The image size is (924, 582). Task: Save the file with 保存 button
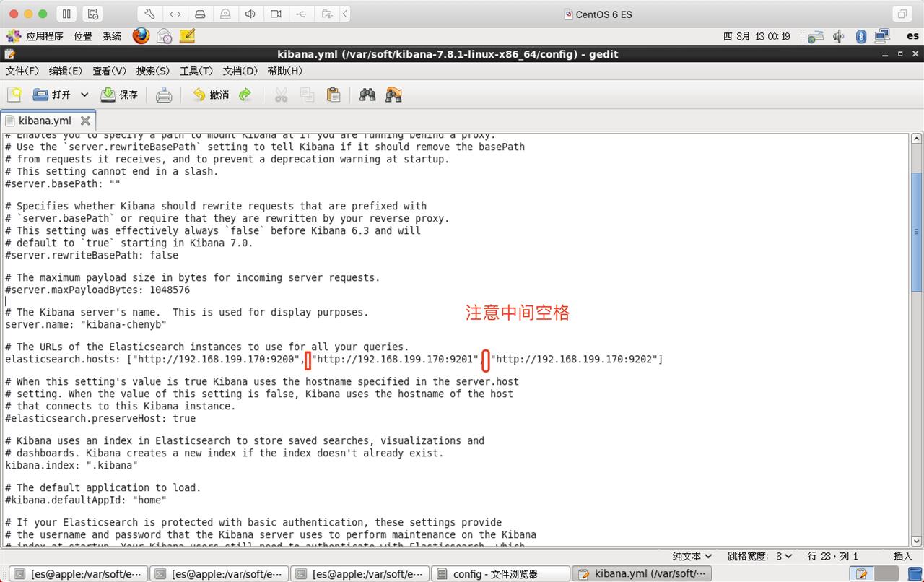tap(119, 95)
